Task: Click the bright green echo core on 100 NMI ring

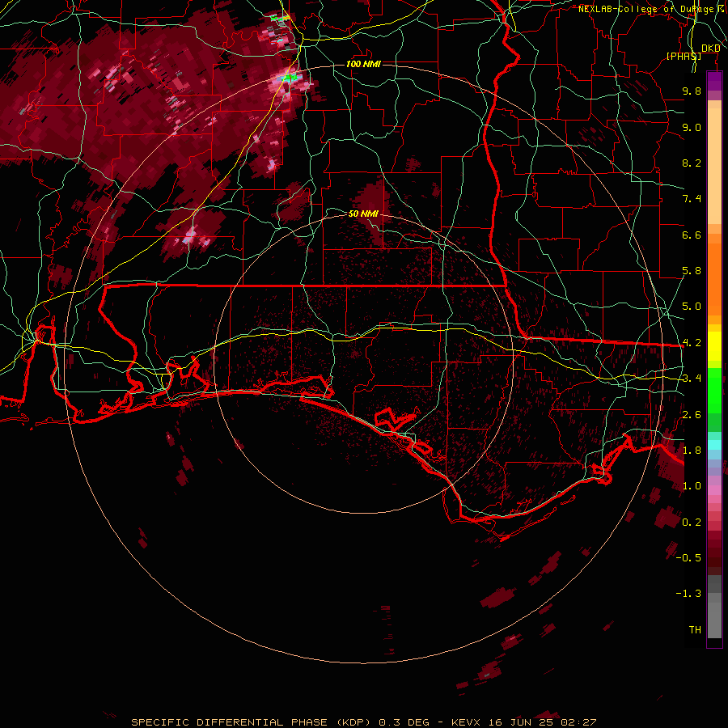Action: click(x=290, y=77)
